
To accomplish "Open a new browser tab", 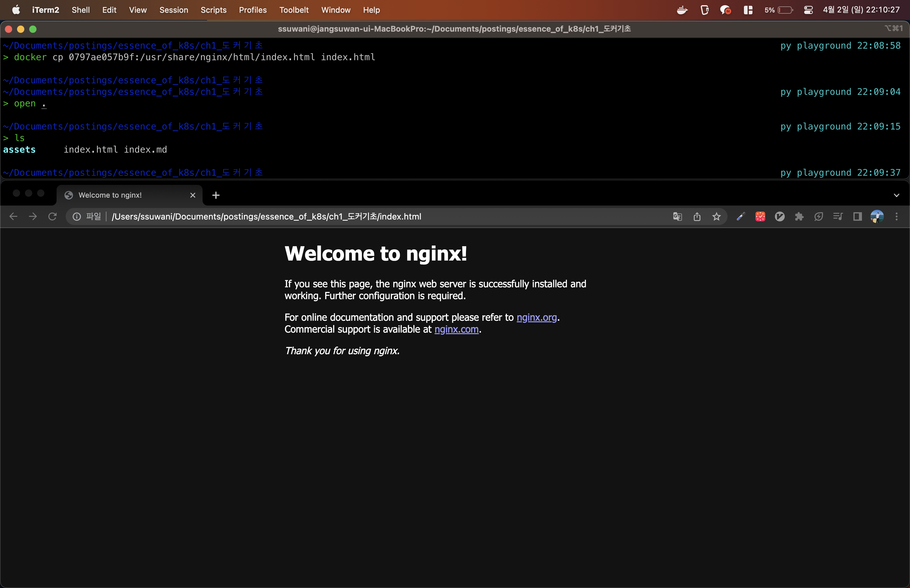I will (216, 195).
